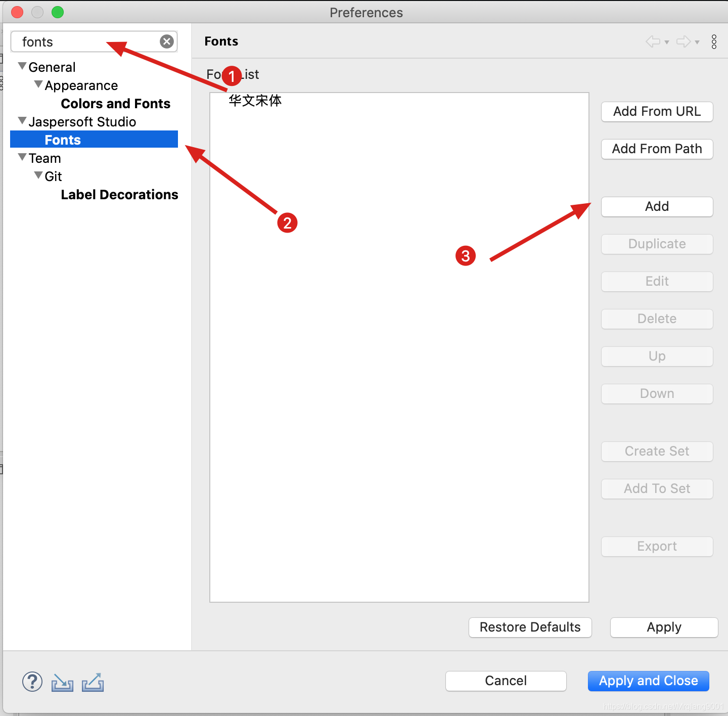Click the import preferences icon
The width and height of the screenshot is (728, 716).
click(x=62, y=682)
